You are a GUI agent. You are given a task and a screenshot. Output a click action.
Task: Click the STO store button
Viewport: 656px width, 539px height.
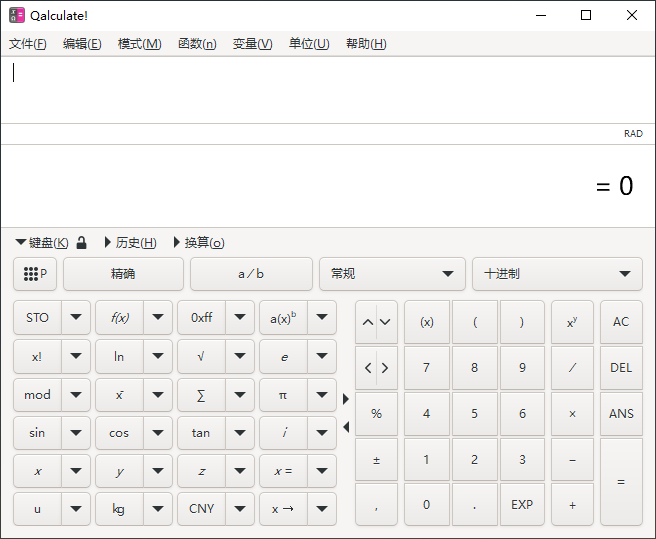tap(37, 318)
